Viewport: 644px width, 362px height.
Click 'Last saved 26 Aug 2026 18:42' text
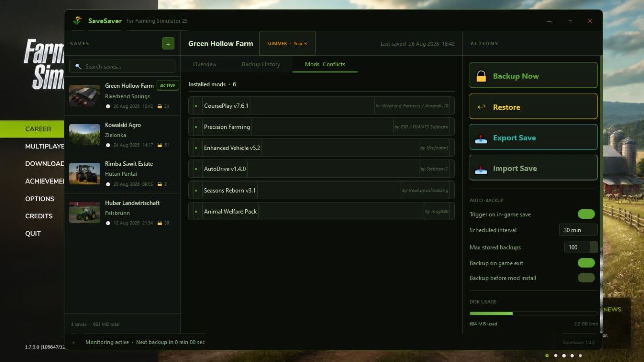(x=418, y=44)
